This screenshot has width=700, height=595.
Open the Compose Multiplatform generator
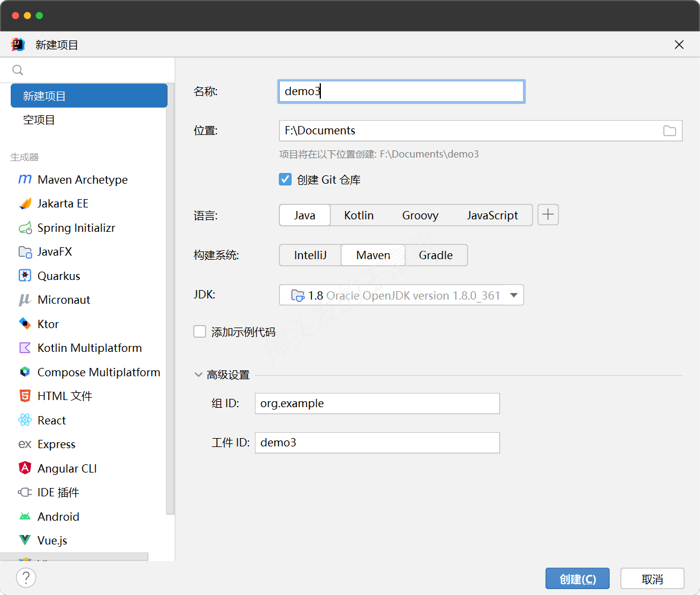[98, 372]
